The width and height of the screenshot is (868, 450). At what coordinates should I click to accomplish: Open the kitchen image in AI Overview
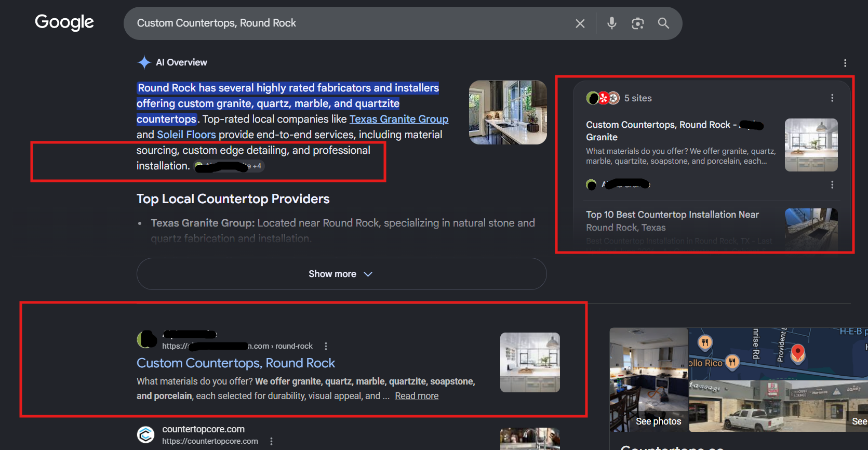point(508,112)
